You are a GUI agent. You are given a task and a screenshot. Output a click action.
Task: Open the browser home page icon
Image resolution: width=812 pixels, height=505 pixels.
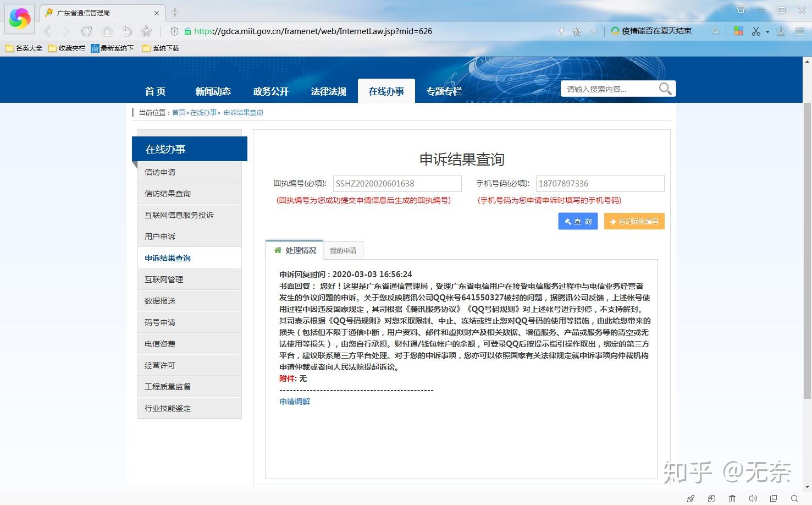pyautogui.click(x=107, y=31)
